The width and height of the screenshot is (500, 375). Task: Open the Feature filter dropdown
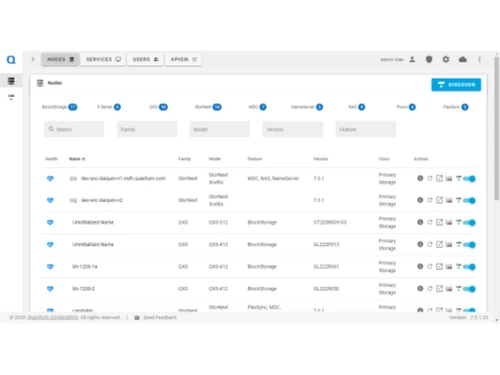(x=366, y=129)
